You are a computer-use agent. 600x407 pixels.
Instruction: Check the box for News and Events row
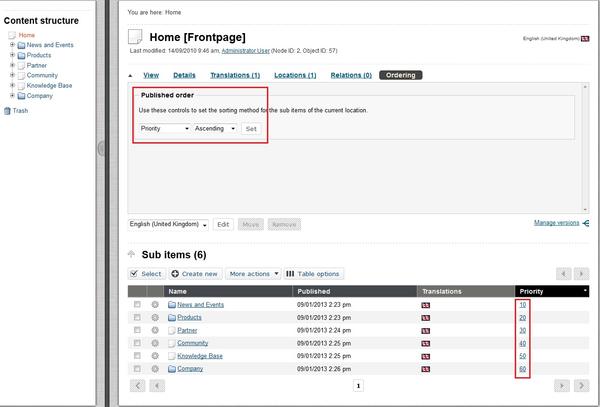137,304
